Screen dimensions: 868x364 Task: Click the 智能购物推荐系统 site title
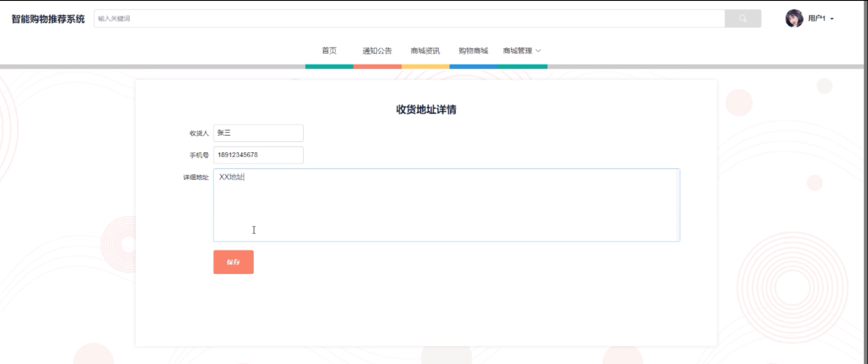(48, 19)
